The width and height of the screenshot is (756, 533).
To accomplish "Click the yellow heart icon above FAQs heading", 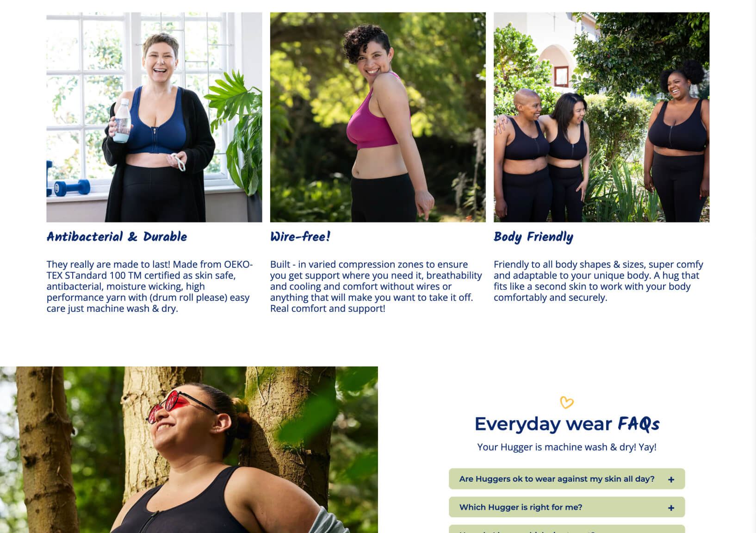I will coord(566,402).
